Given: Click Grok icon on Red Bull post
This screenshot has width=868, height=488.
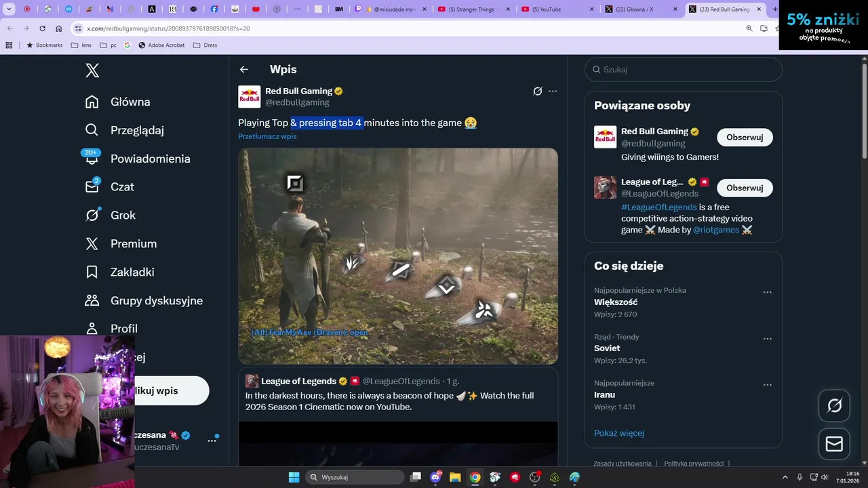Looking at the screenshot, I should pos(538,91).
